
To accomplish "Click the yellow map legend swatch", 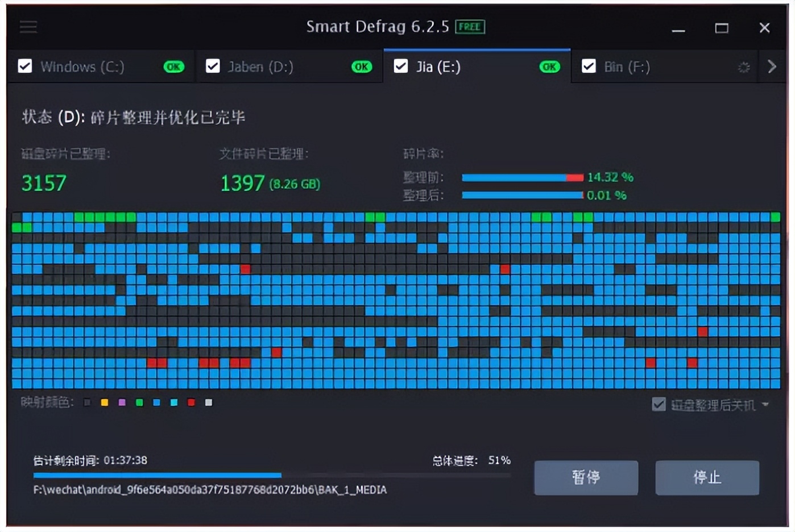I will point(105,402).
